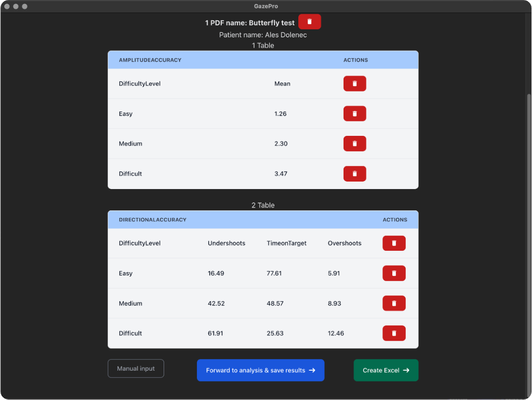Screen dimensions: 532x400
Task: Trash the Difficult 61.91 row
Action: click(x=394, y=333)
